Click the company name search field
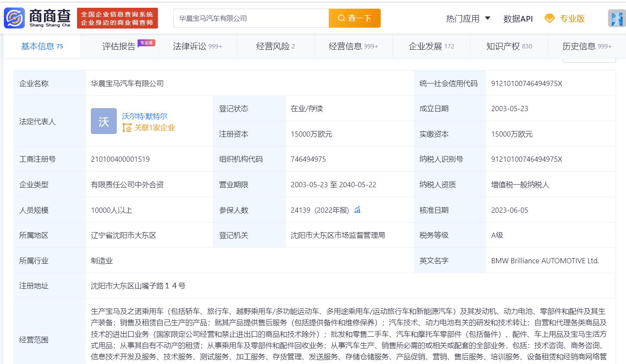 [251, 18]
